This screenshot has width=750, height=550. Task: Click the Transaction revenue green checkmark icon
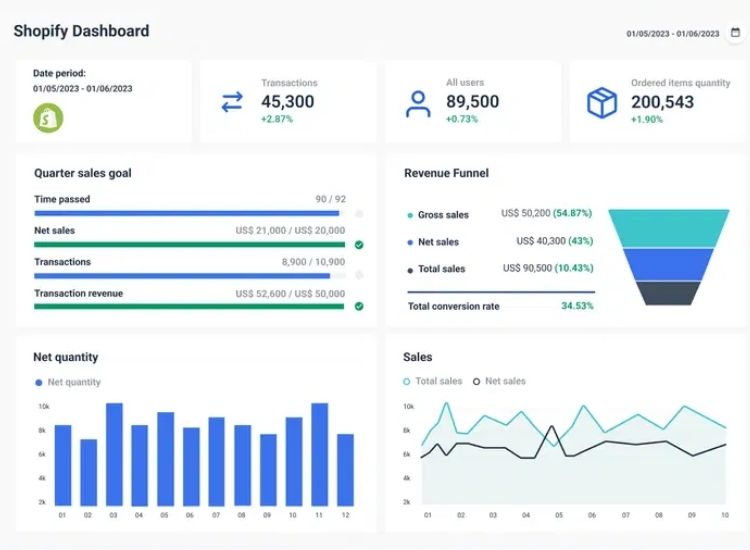[359, 306]
